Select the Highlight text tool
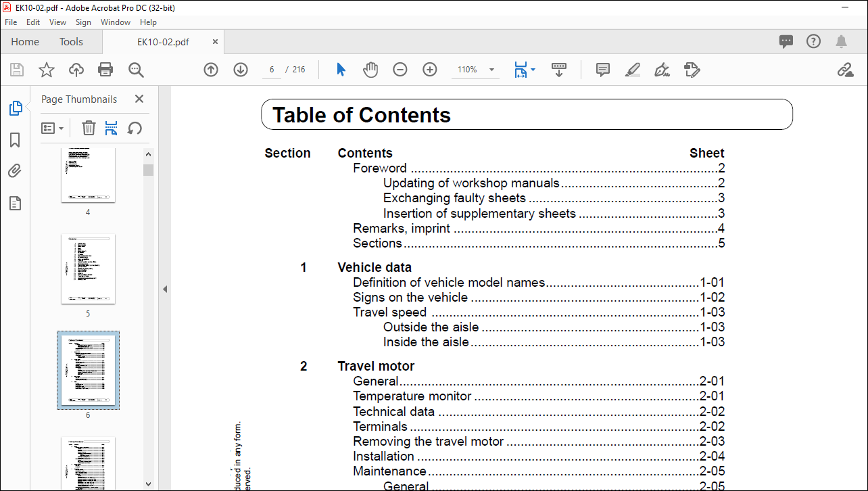 pyautogui.click(x=633, y=70)
